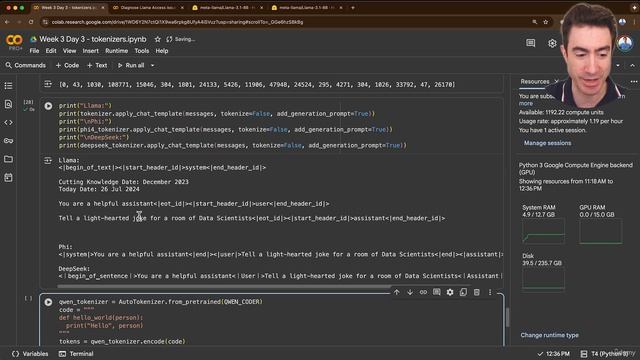The height and width of the screenshot is (360, 640).
Task: Open the Variables panel
Action: pyautogui.click(x=30, y=354)
